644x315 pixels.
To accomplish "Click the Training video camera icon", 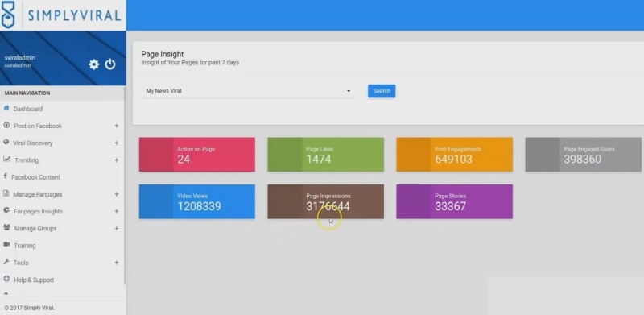I will 6,245.
